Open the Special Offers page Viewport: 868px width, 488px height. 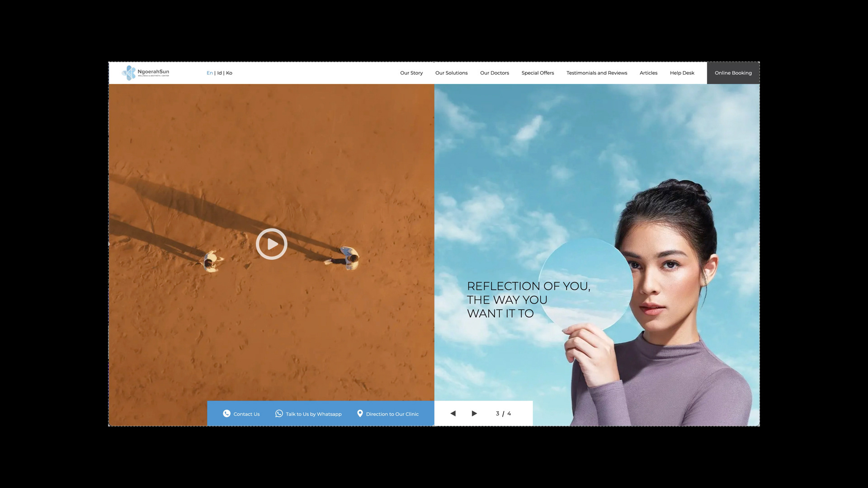point(538,73)
